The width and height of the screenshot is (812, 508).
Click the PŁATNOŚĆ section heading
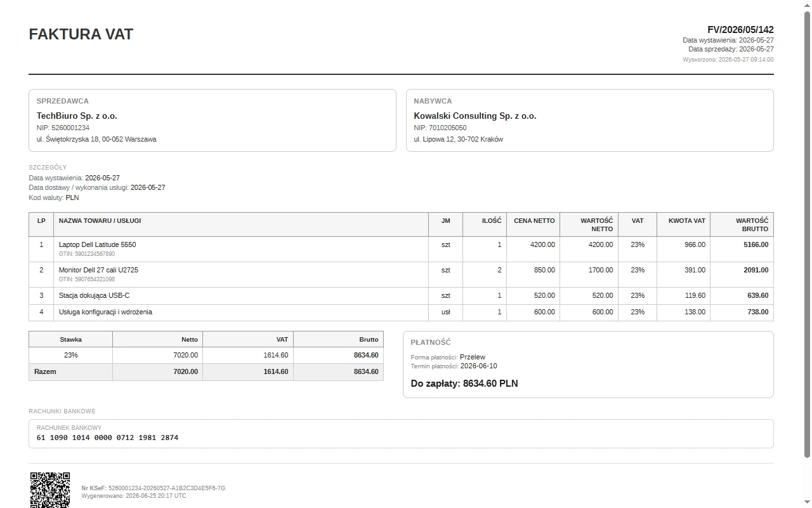tap(431, 342)
